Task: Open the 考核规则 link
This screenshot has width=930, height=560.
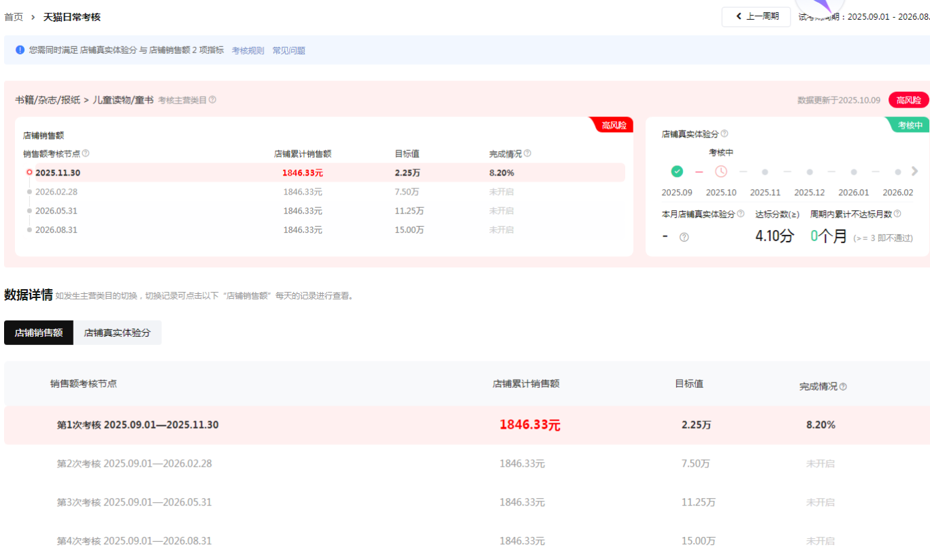Action: (x=248, y=50)
